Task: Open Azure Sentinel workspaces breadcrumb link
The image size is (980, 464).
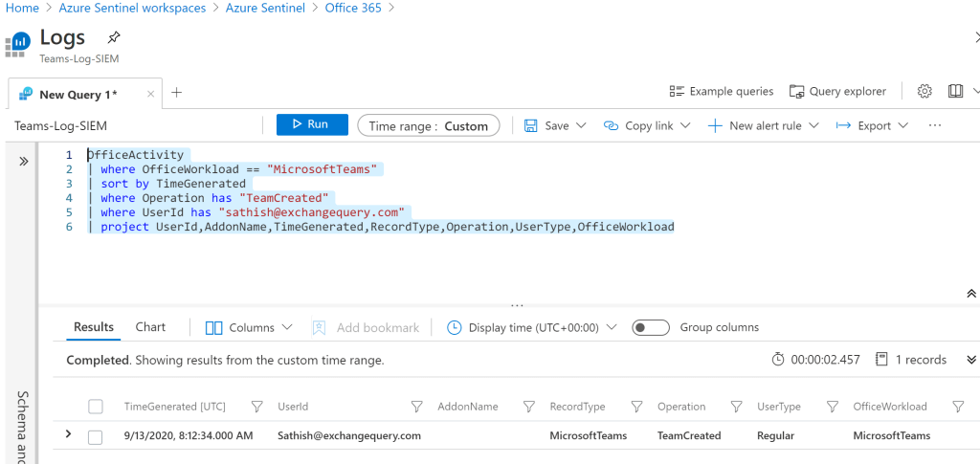Action: 132,8
